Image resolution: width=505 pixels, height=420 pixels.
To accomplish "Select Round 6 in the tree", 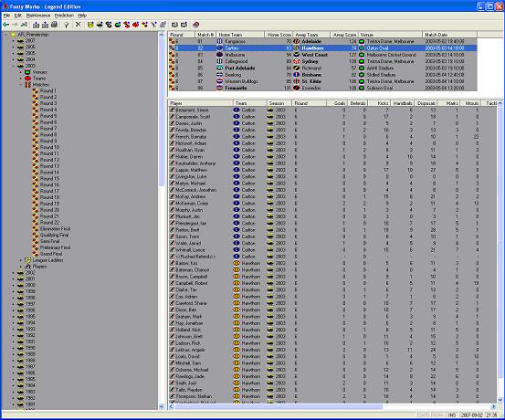I will pyautogui.click(x=48, y=122).
